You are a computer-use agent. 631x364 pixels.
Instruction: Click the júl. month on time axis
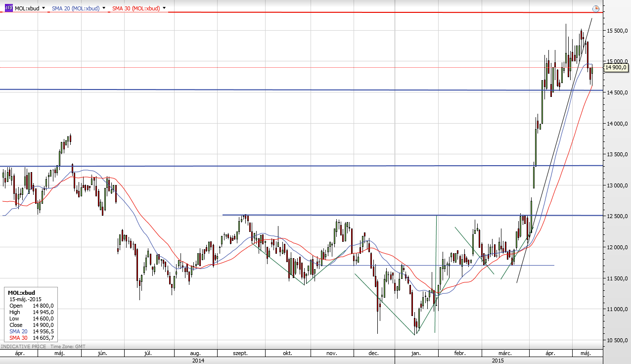(147, 354)
